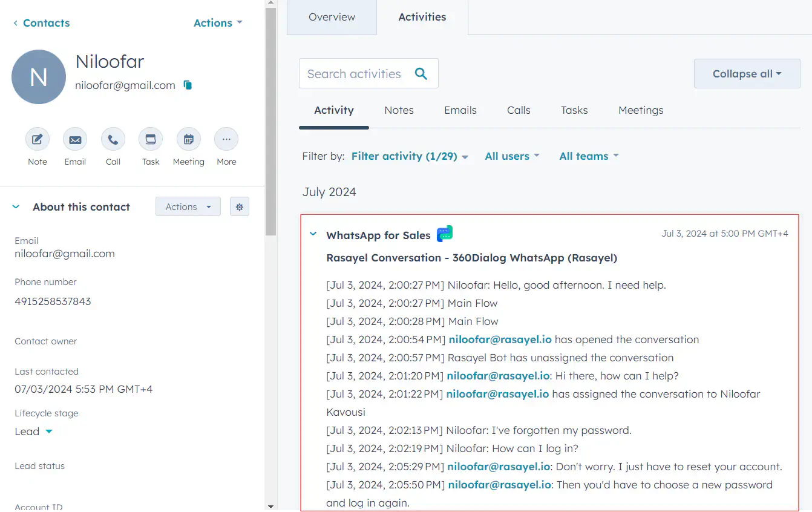
Task: Open the Filter activity (1/29) dropdown
Action: pos(410,156)
